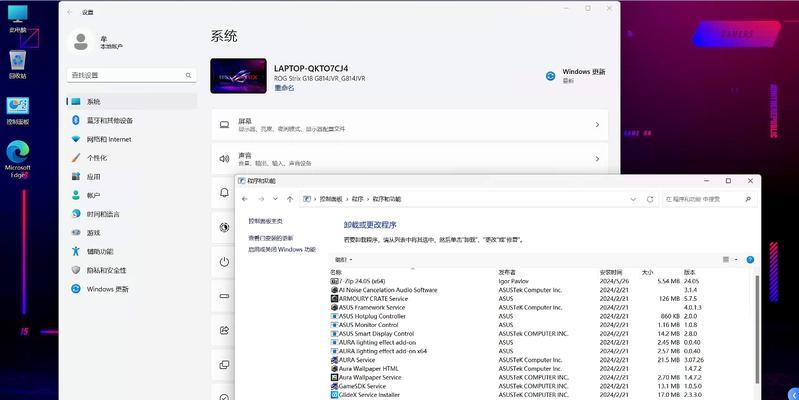799x400 pixels.
Task: Open Microsoft Edge desktop shortcut
Action: tap(18, 159)
